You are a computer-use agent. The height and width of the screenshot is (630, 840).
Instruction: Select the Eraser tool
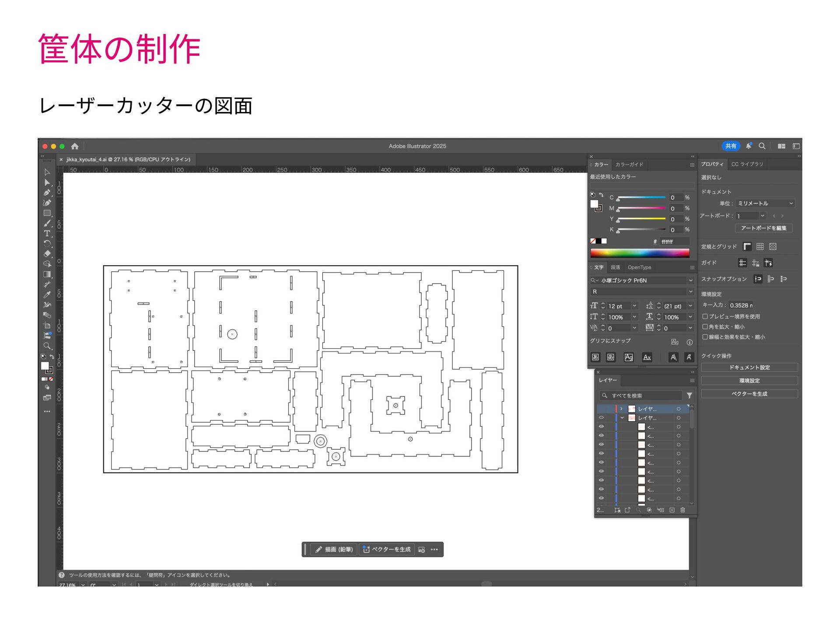coord(47,254)
